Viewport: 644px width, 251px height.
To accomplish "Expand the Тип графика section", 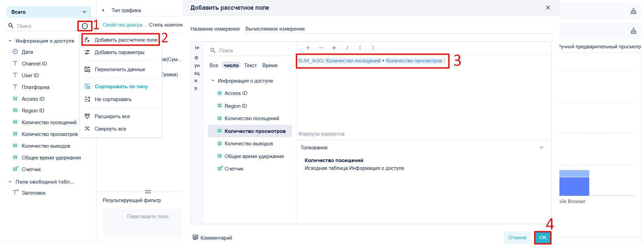I will 103,10.
